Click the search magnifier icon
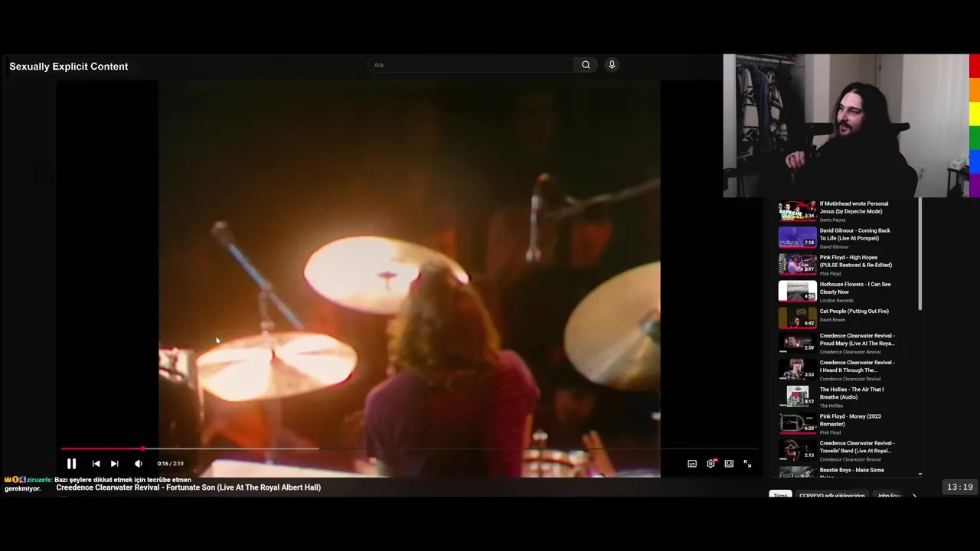Image resolution: width=980 pixels, height=551 pixels. [586, 65]
